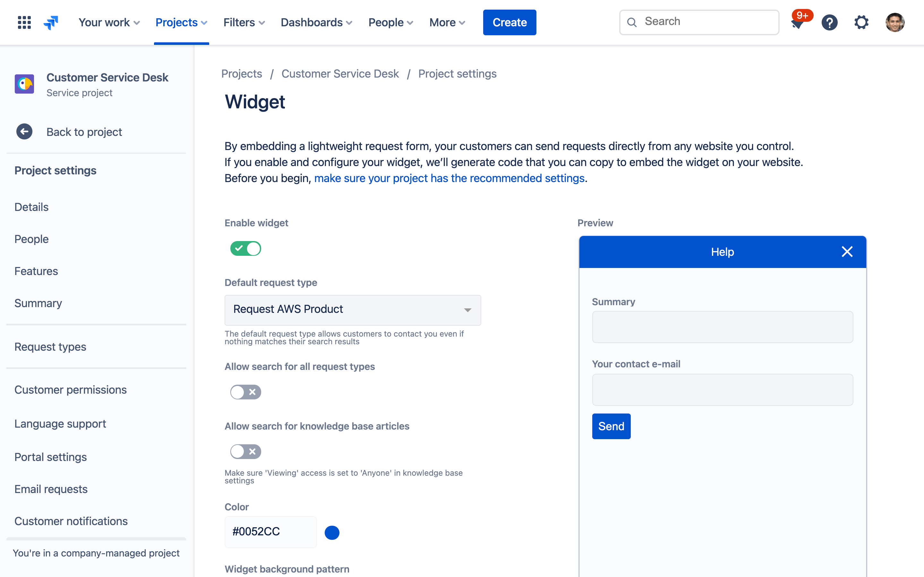Click the Summary input field in preview
The width and height of the screenshot is (924, 577).
[x=723, y=327]
